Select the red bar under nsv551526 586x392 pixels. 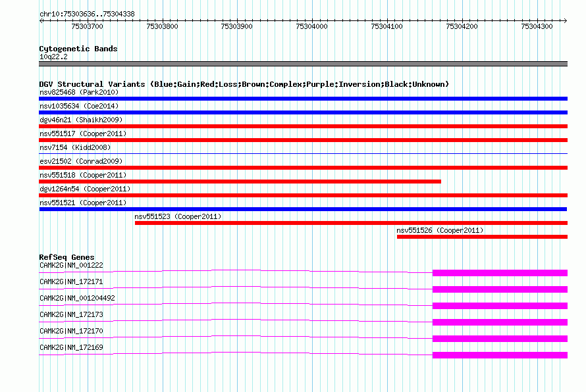click(x=482, y=237)
